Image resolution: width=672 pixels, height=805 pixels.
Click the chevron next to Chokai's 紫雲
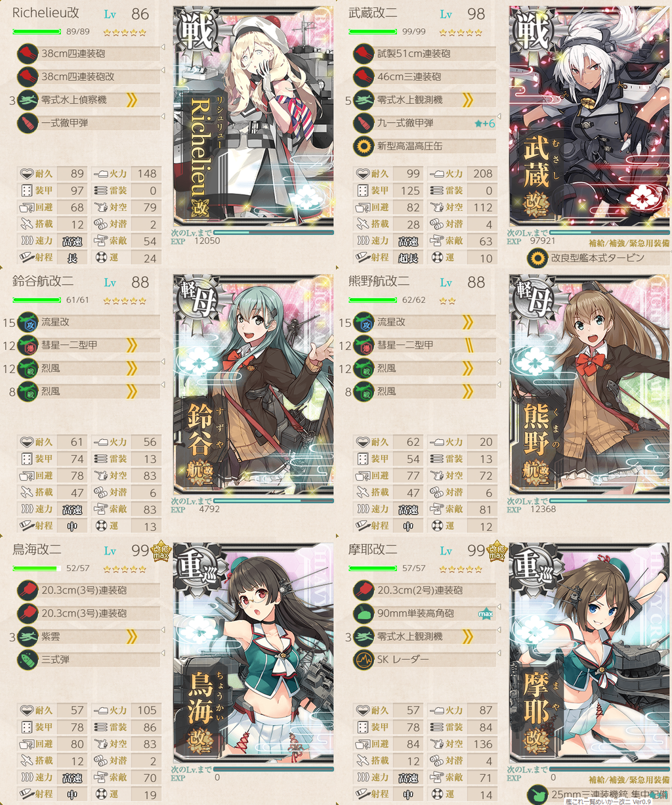[132, 636]
